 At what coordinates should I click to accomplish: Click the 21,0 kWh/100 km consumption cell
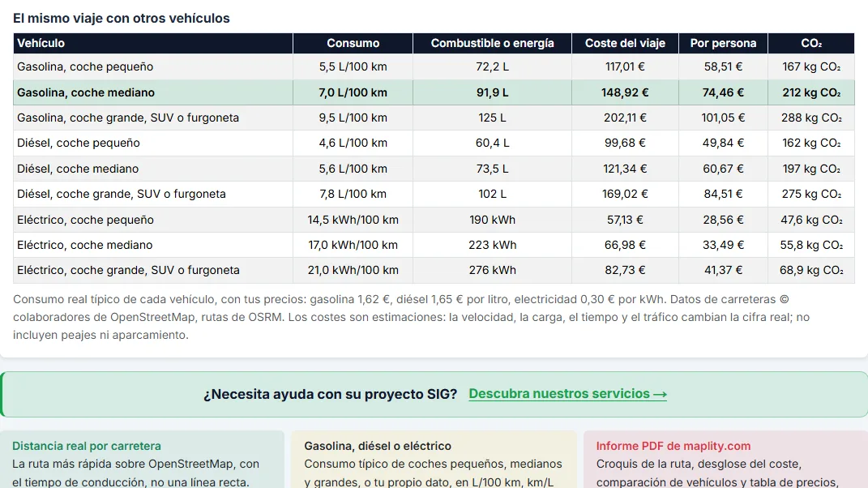[x=353, y=270]
